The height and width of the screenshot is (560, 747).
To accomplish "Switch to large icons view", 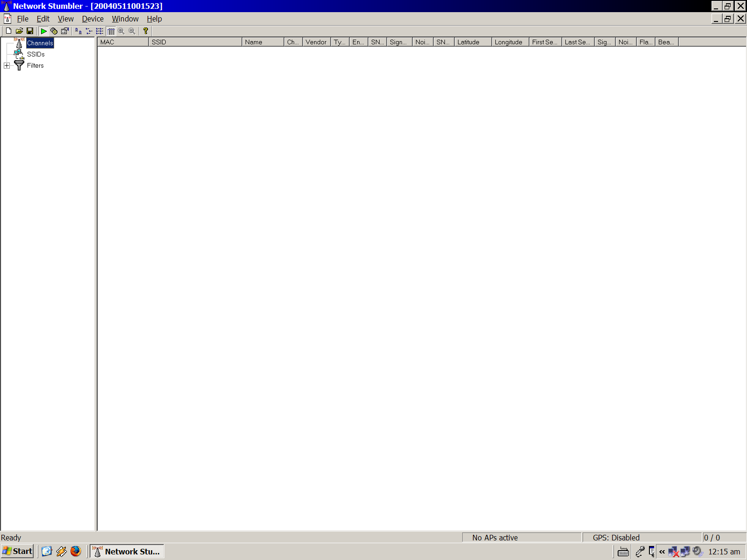I will tap(78, 31).
